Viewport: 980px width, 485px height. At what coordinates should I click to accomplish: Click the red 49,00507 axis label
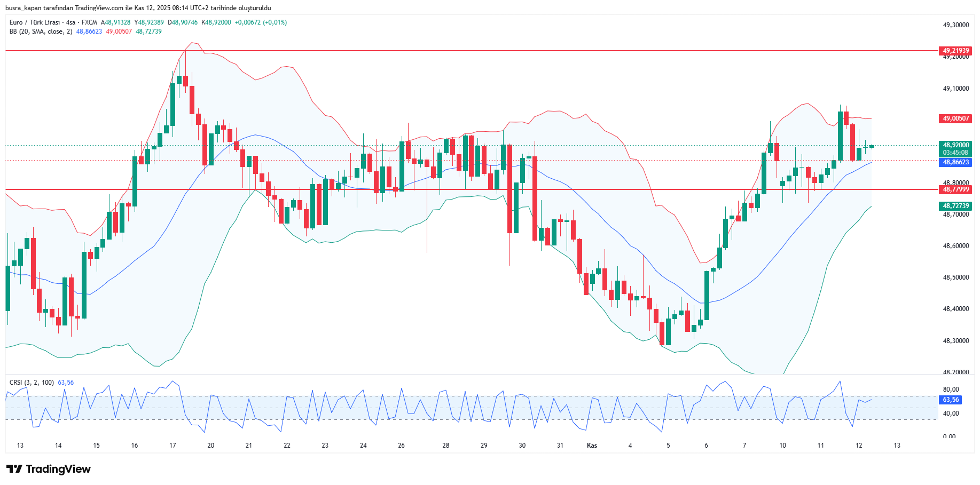(x=955, y=118)
